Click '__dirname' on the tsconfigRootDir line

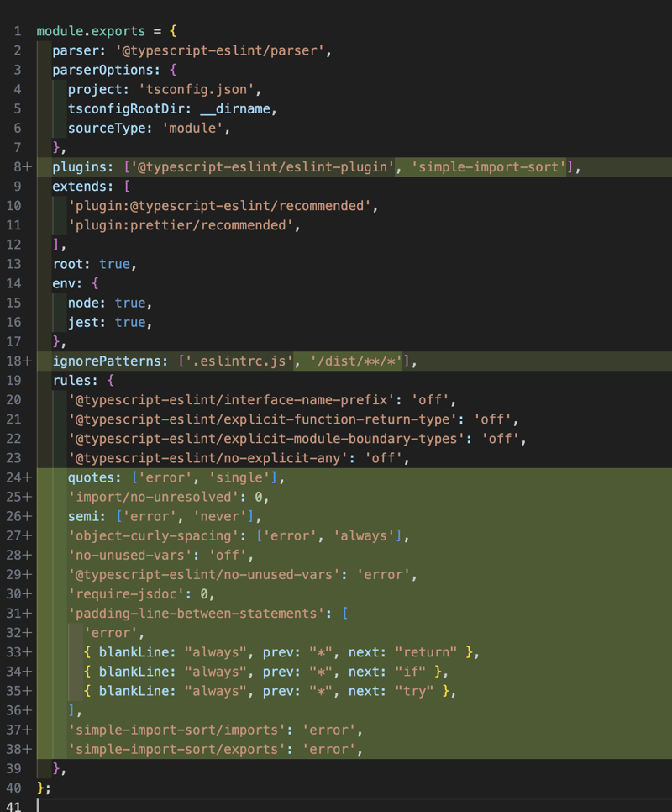click(235, 108)
